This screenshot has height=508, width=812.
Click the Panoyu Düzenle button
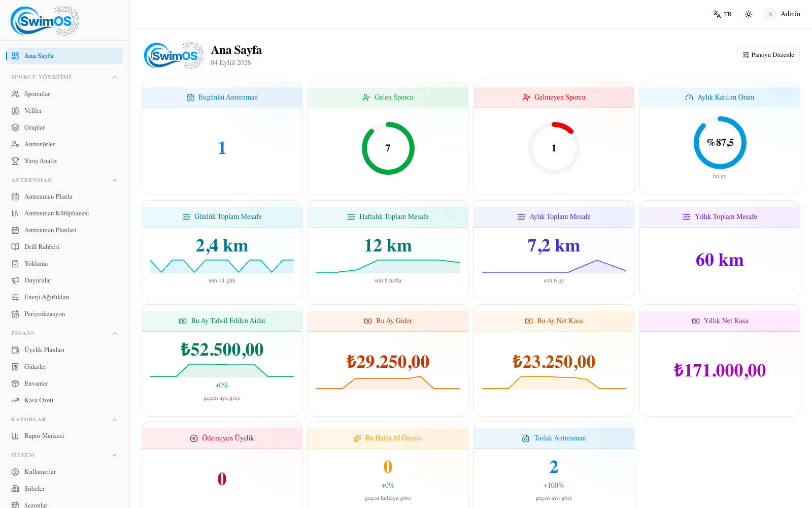768,55
